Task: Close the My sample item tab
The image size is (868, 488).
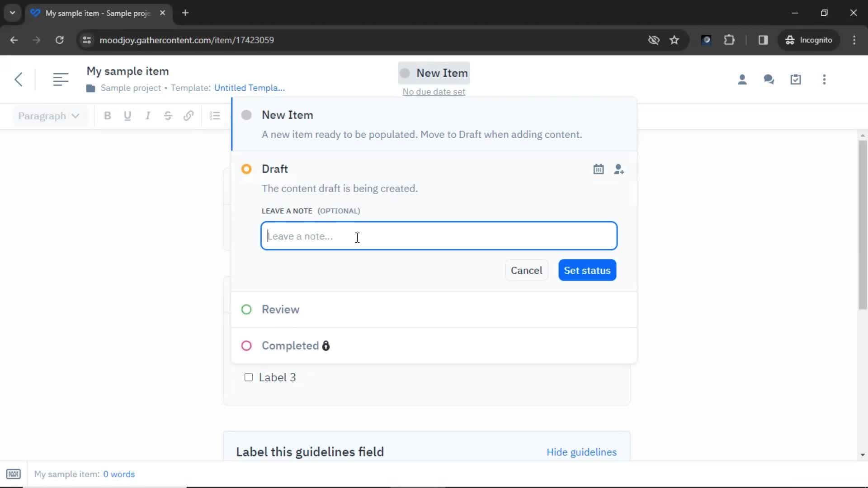Action: pyautogui.click(x=162, y=13)
